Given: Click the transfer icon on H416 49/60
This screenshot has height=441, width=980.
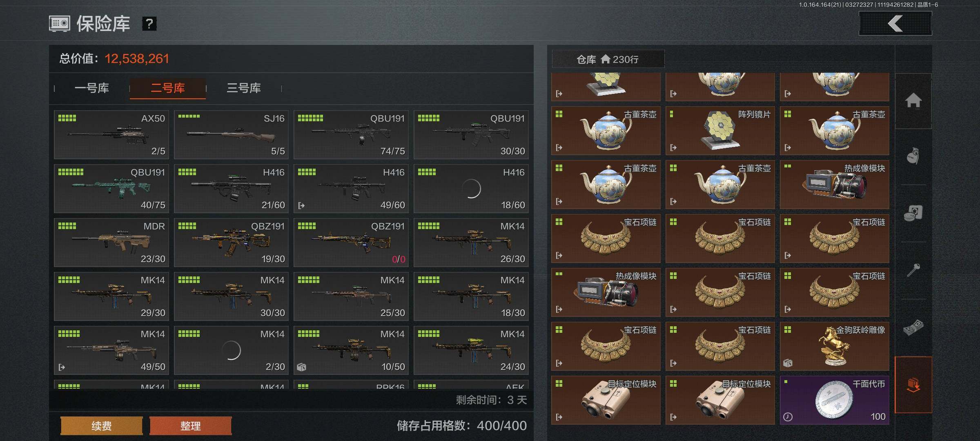Looking at the screenshot, I should (301, 205).
